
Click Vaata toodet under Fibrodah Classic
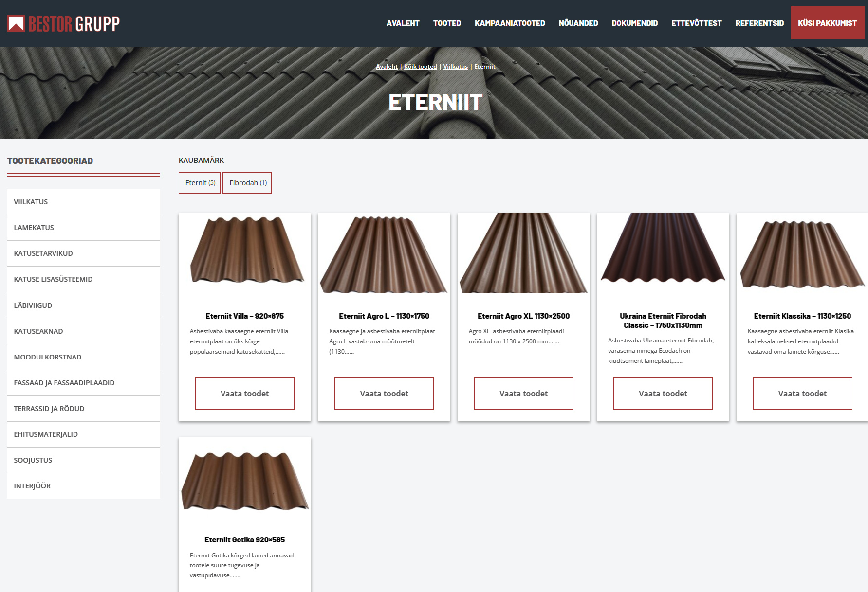click(x=663, y=394)
